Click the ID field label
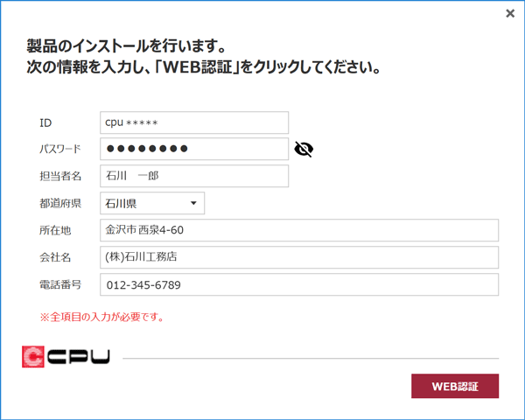Image resolution: width=525 pixels, height=420 pixels. tap(45, 122)
